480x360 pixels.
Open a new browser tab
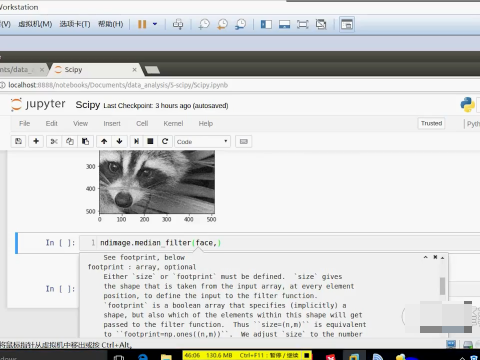152,70
